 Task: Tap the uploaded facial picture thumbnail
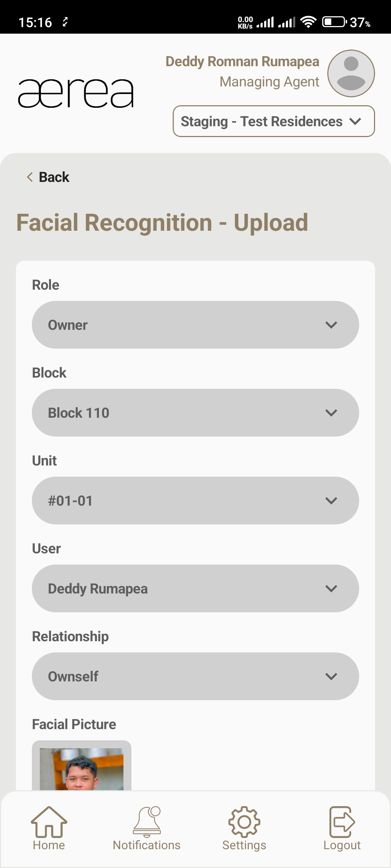point(81,768)
